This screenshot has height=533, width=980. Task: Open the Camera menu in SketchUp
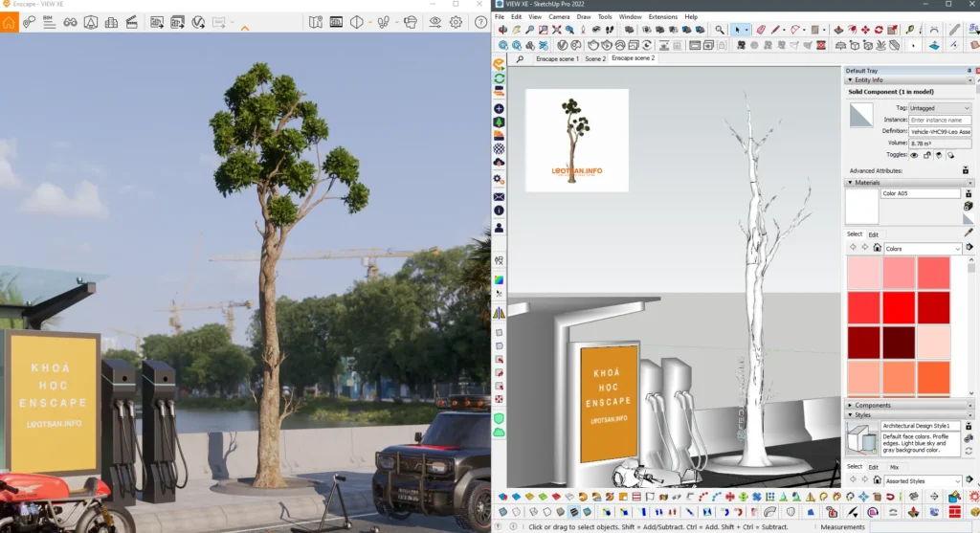pyautogui.click(x=559, y=17)
